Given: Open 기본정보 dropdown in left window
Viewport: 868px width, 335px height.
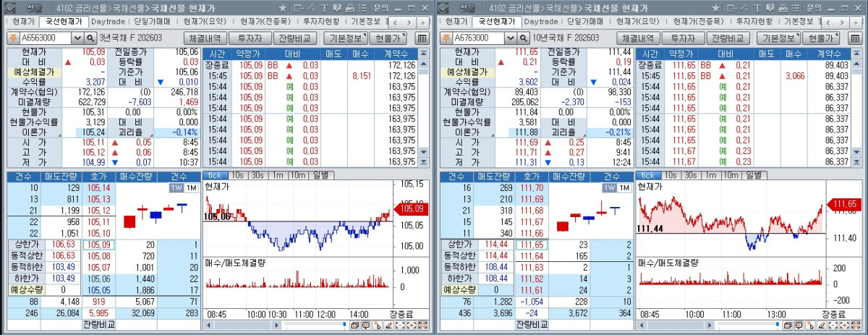Looking at the screenshot, I should (345, 38).
